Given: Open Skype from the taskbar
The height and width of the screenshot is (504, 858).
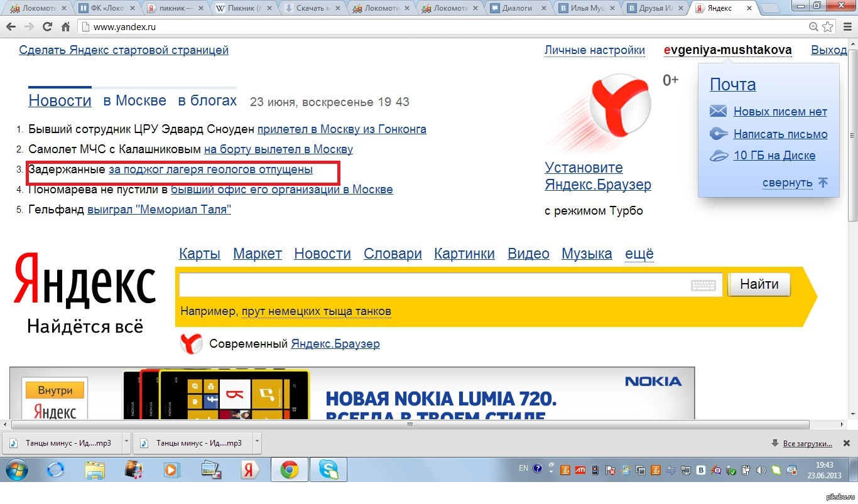Looking at the screenshot, I should [328, 469].
